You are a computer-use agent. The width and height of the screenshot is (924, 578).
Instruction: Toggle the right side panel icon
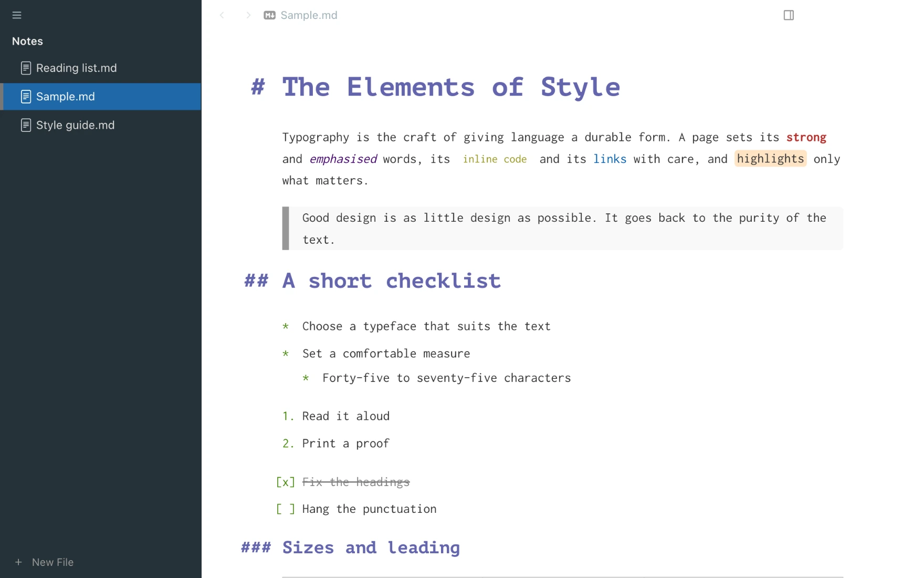tap(789, 15)
